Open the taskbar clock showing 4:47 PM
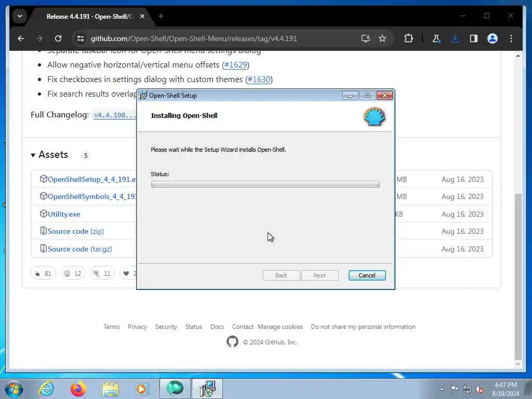 [x=505, y=389]
